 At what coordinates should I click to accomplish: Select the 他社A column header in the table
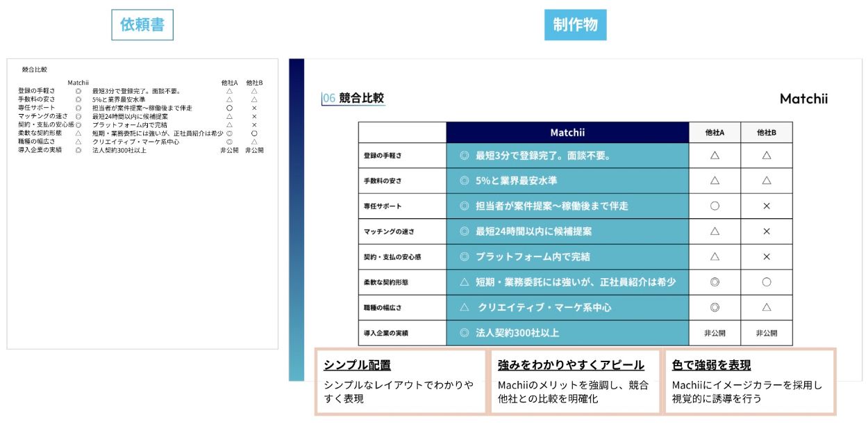[x=715, y=132]
